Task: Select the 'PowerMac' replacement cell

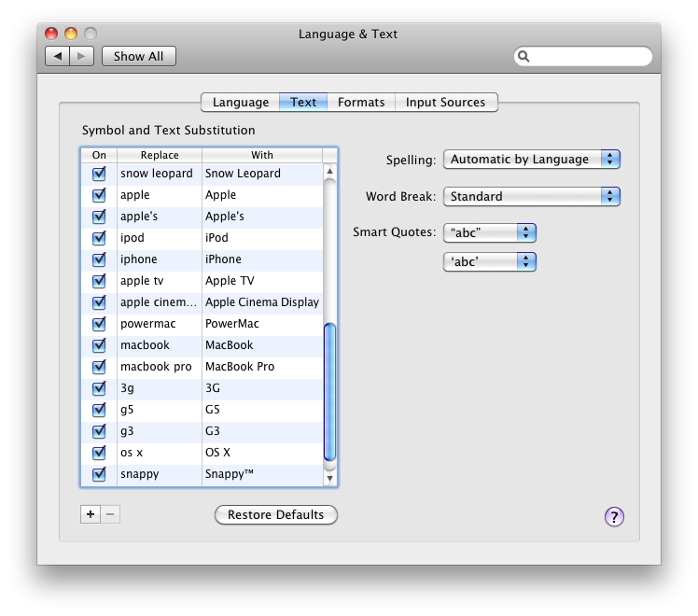Action: pyautogui.click(x=262, y=324)
